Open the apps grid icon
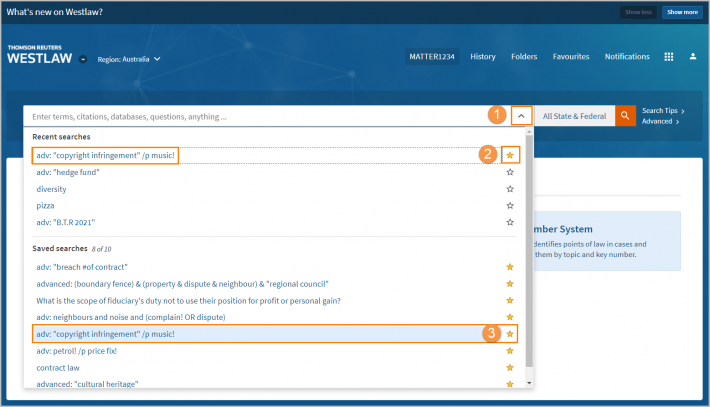This screenshot has width=710, height=407. pos(668,57)
